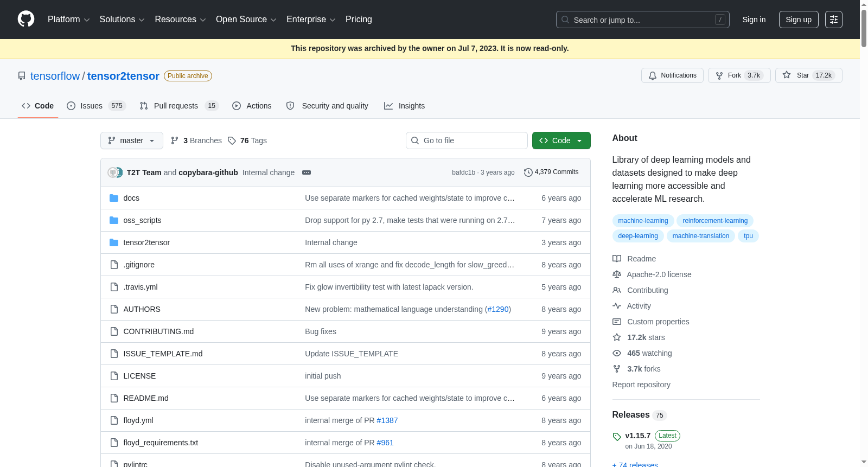The width and height of the screenshot is (868, 467).
Task: View the 4,379 Commits history
Action: [551, 172]
